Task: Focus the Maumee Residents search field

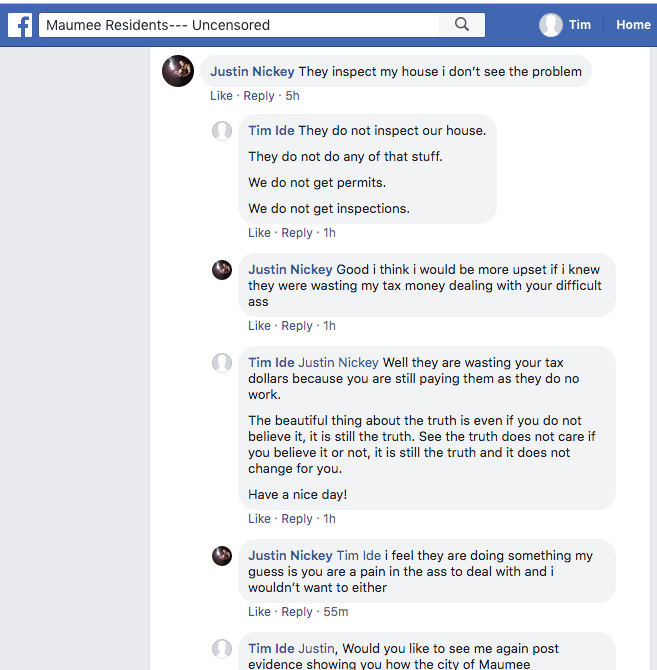Action: tap(240, 25)
